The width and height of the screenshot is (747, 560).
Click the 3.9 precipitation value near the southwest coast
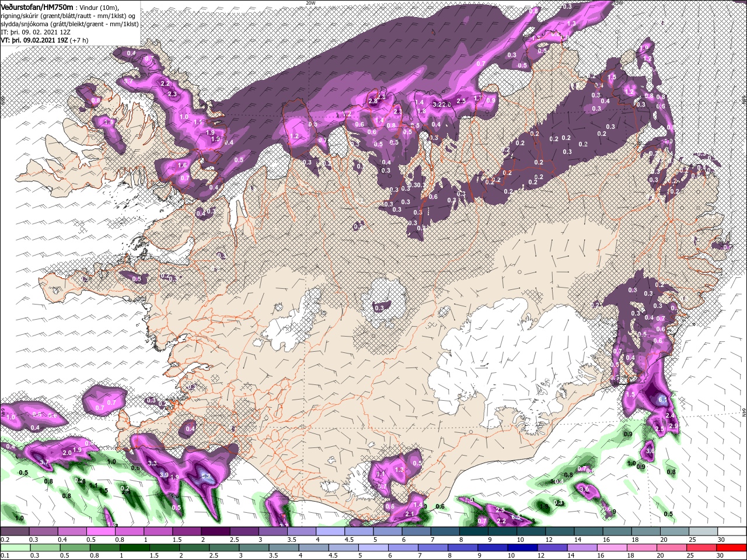pos(164,475)
